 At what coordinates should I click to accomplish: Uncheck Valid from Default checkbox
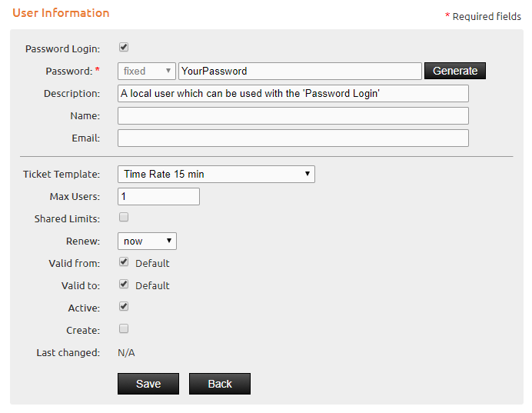[124, 261]
